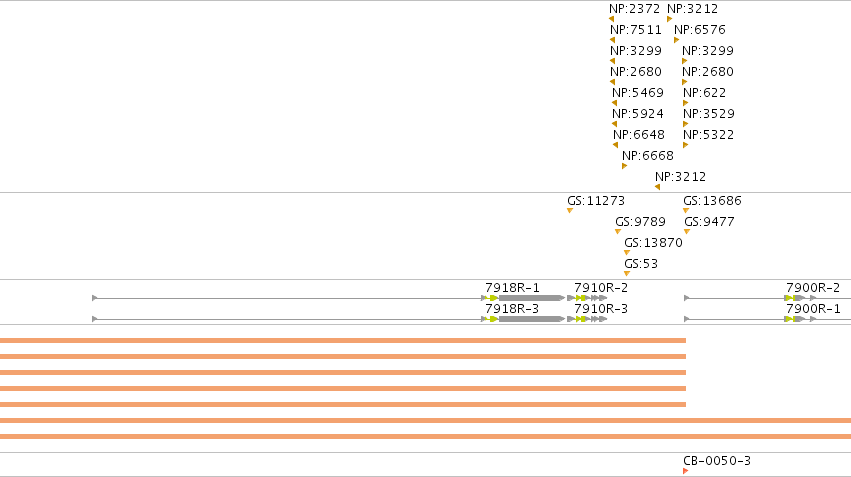Select the 7918R-3 transcript label
Viewport: 851px width, 477px height.
point(512,309)
